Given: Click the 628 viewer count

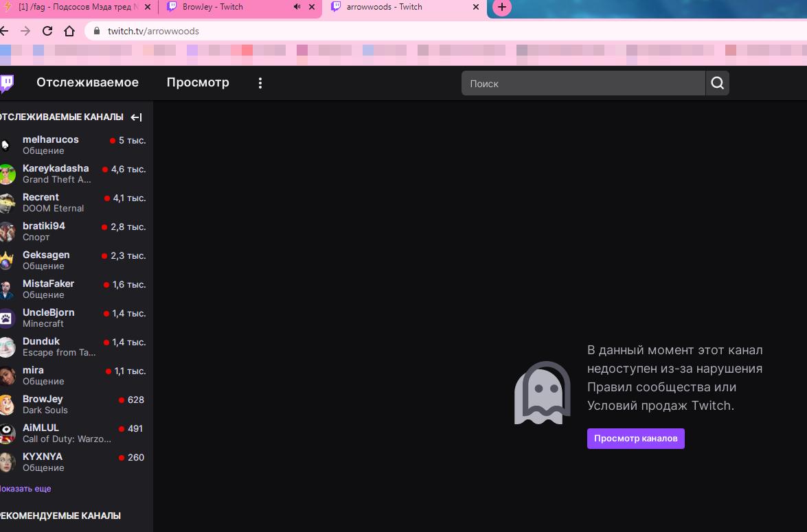Looking at the screenshot, I should coord(136,400).
